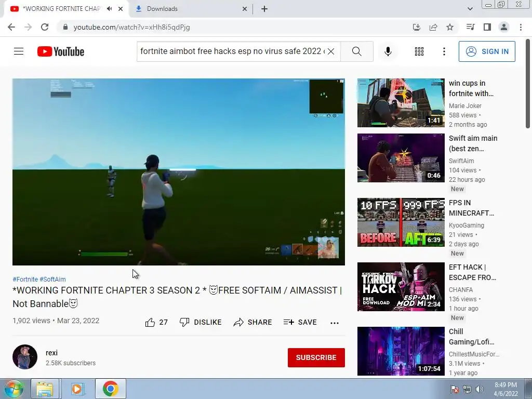Mute the tab using the speaker icon
This screenshot has width=532, height=399.
click(x=109, y=9)
